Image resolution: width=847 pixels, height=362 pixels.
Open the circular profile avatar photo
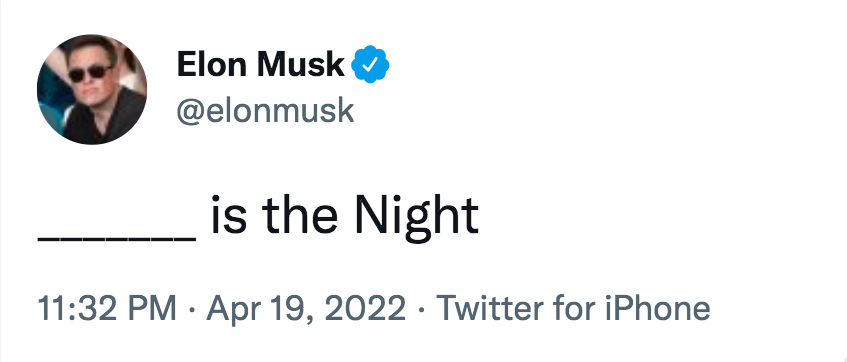(92, 89)
